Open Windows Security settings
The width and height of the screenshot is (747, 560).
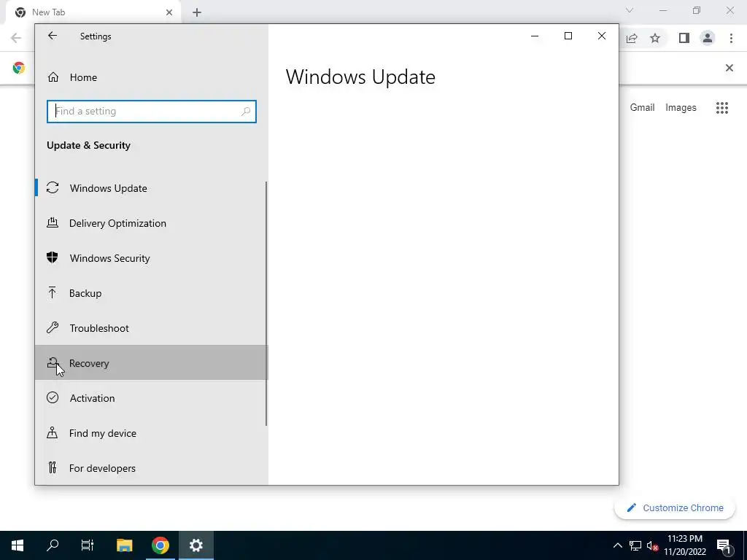click(152, 258)
